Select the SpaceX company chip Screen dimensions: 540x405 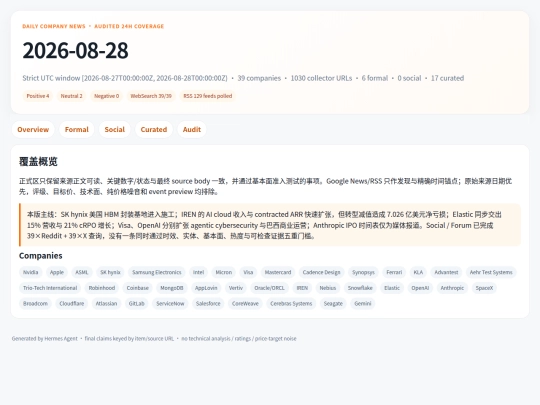click(x=484, y=288)
